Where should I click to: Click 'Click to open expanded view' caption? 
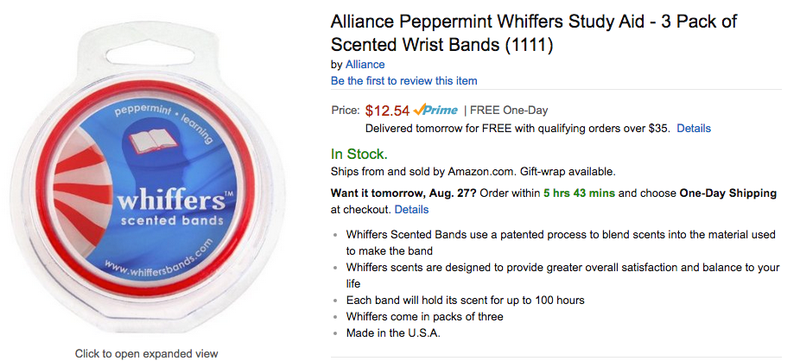coord(146,353)
